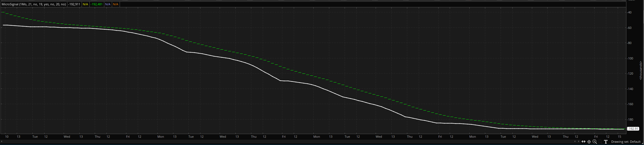Click the -192.91 price bubble on the axis
Viewport: 644px width, 145px height.
point(633,129)
